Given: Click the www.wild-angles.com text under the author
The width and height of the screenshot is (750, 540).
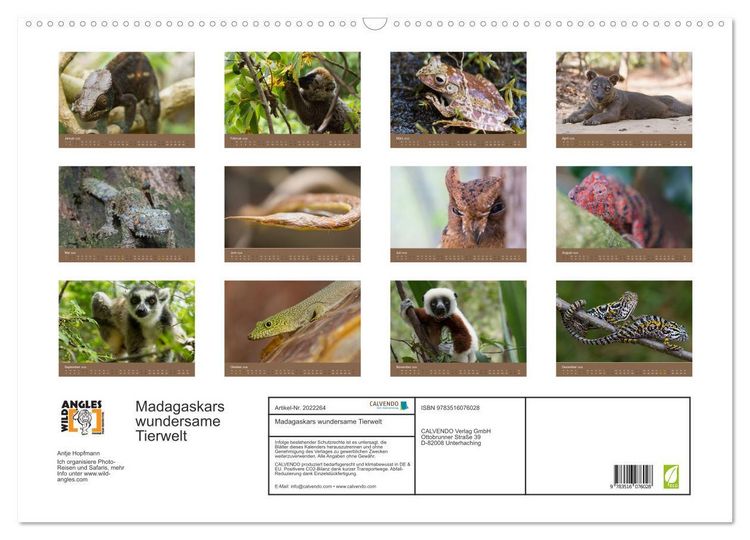Looking at the screenshot, I should click(84, 476).
